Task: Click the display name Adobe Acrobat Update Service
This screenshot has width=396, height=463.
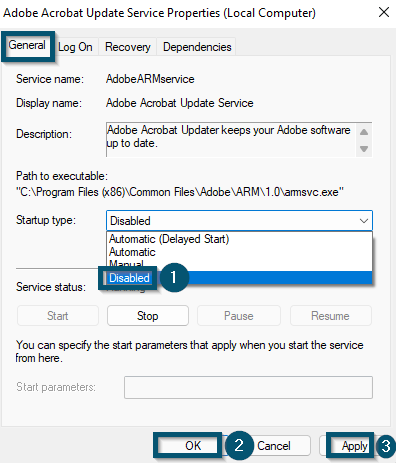Action: (179, 103)
